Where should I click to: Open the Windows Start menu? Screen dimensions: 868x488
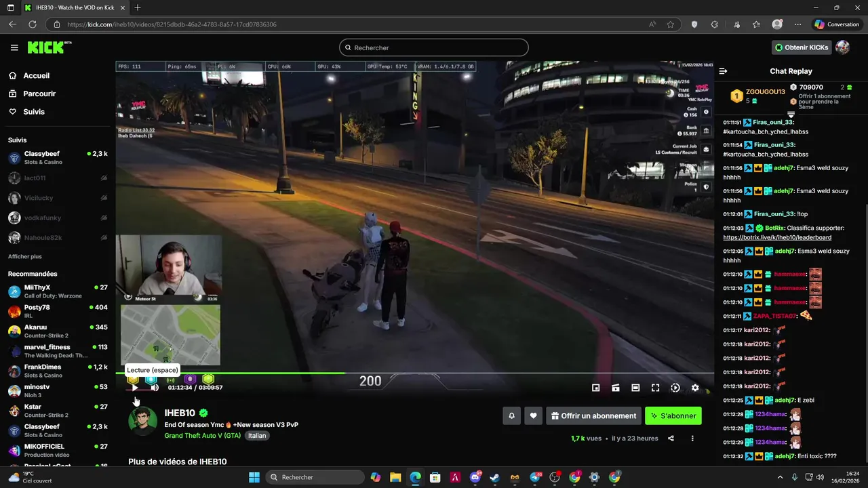click(254, 477)
